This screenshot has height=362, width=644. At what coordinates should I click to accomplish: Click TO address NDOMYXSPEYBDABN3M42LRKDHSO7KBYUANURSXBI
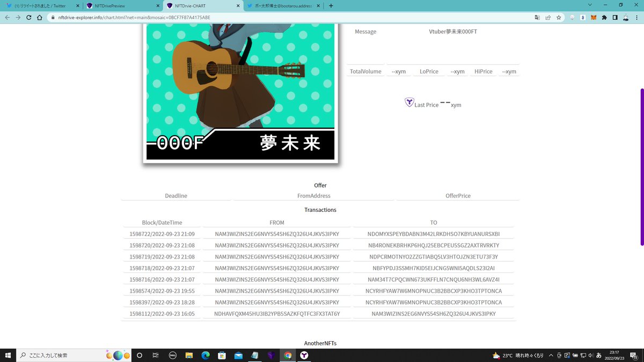point(434,234)
